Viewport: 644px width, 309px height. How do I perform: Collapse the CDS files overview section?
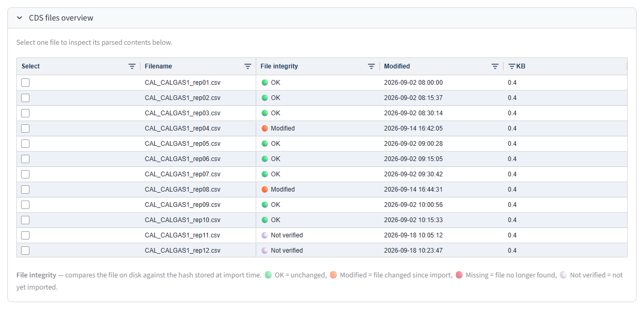19,18
